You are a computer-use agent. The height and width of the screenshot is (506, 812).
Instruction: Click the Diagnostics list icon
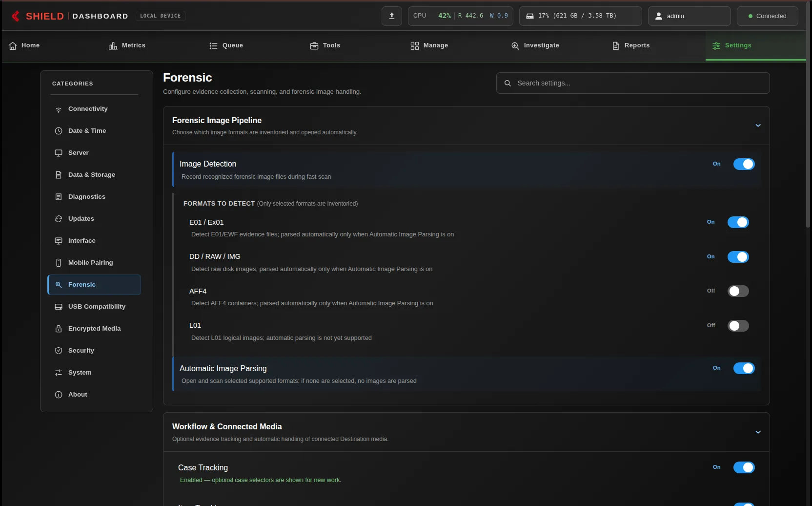59,197
